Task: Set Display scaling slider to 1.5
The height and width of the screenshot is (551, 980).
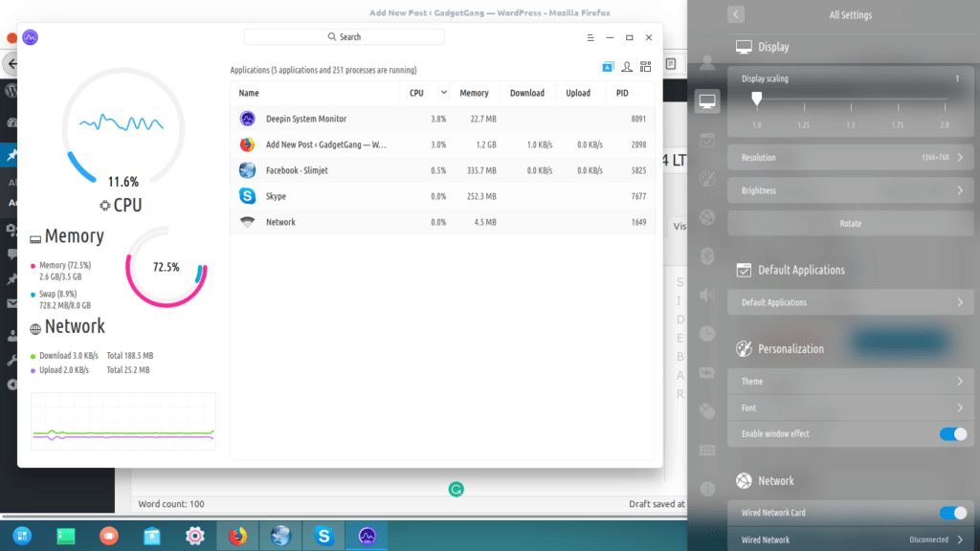Action: point(850,98)
